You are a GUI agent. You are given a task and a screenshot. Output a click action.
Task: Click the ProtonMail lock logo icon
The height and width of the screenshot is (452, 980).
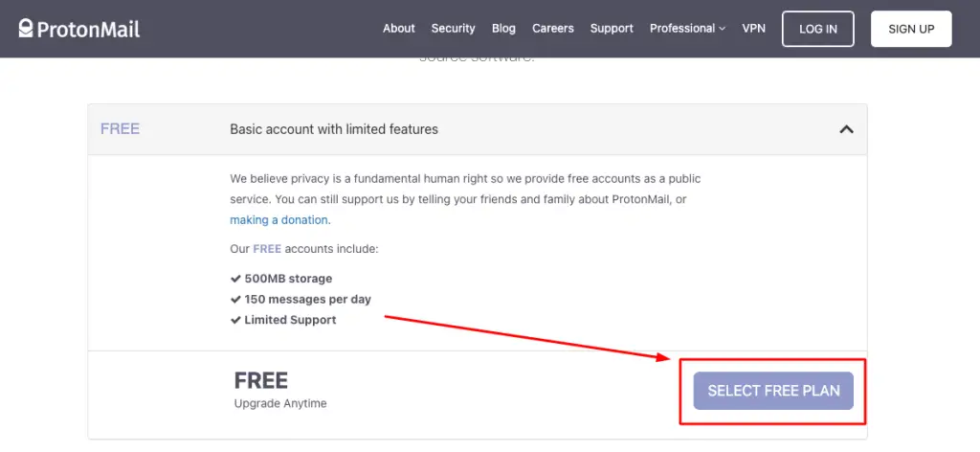pyautogui.click(x=26, y=28)
